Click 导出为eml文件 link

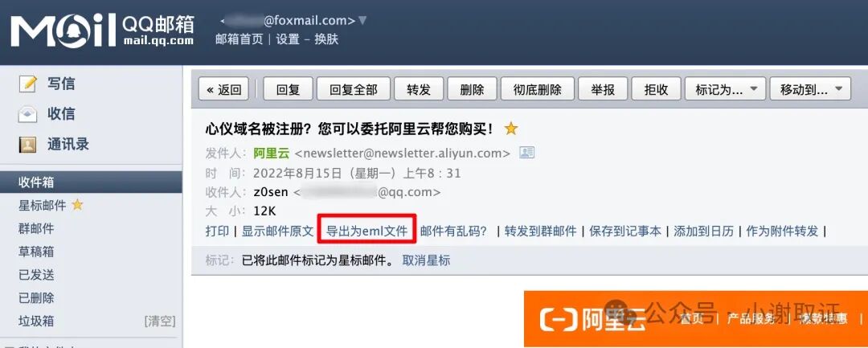point(366,231)
